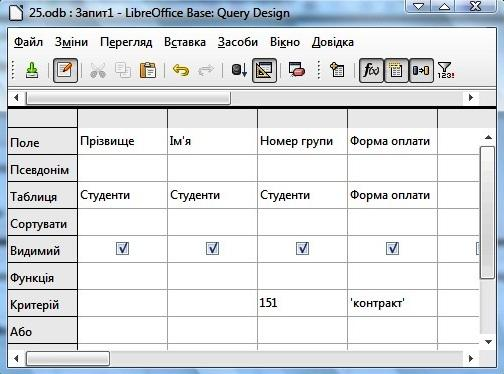
Task: Open table cell Студенти under Номер групи
Action: tap(302, 195)
